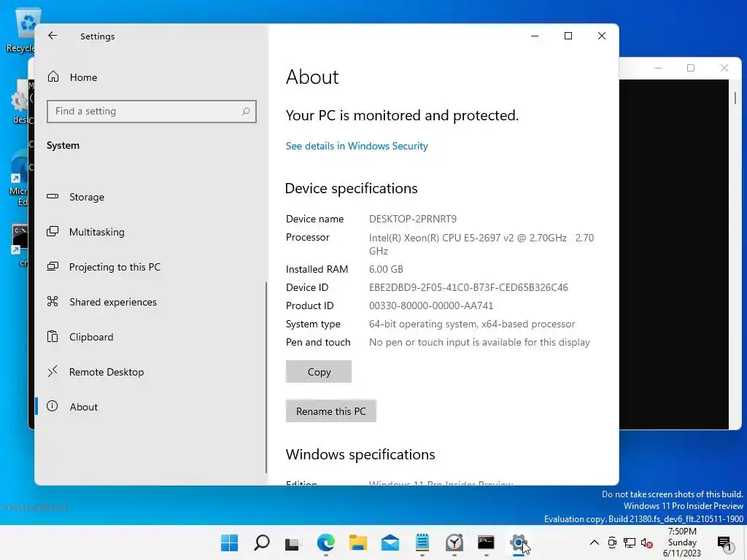Click the Multitasking windows icon
747x560 pixels.
(53, 231)
